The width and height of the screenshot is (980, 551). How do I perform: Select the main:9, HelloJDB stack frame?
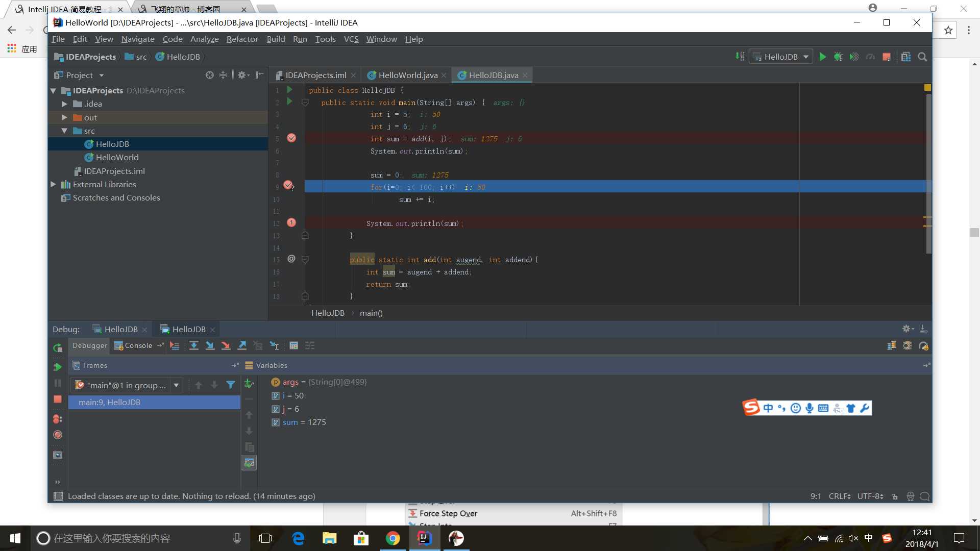[x=155, y=403]
